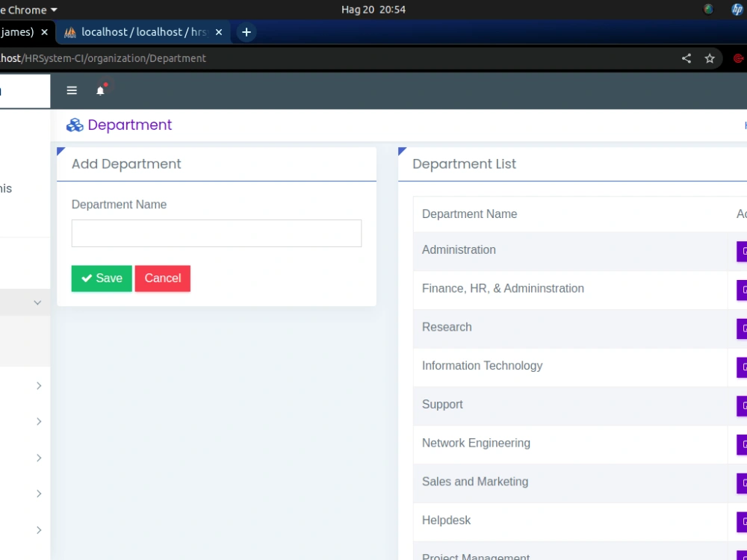Click the URL in the address bar
Viewport: 747px width, 560px height.
(x=103, y=58)
